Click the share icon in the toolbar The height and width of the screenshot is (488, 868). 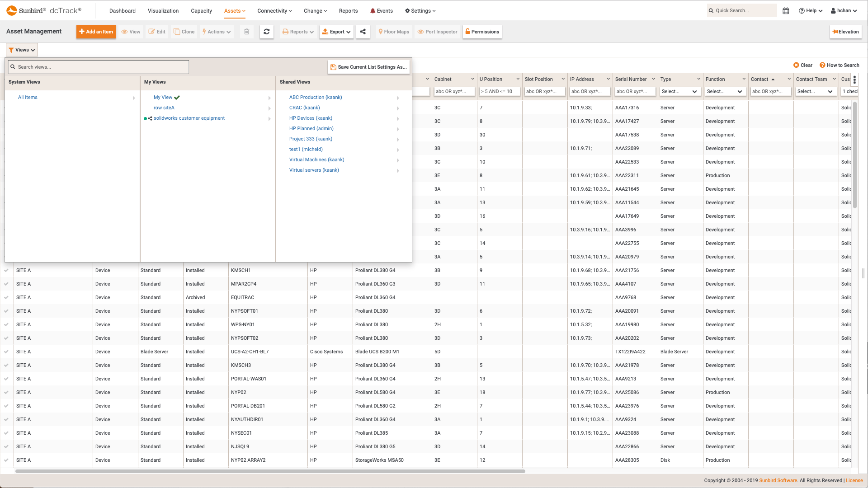coord(363,32)
